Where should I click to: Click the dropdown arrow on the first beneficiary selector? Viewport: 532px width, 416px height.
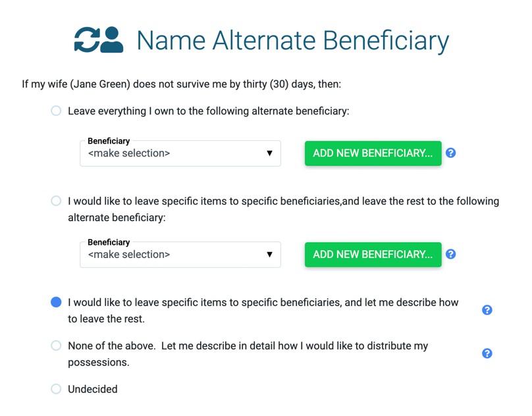tap(270, 153)
